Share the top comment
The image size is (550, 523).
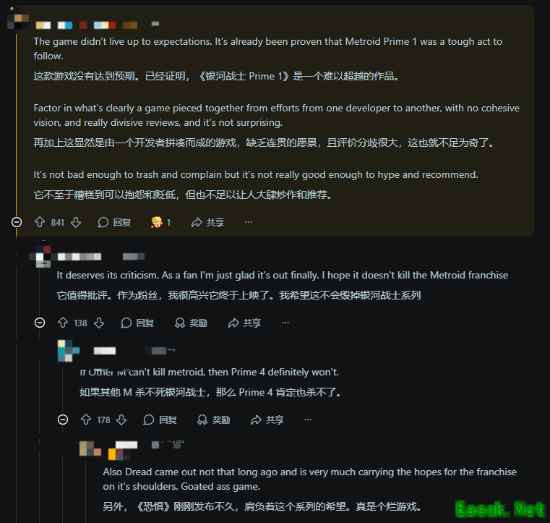[207, 222]
